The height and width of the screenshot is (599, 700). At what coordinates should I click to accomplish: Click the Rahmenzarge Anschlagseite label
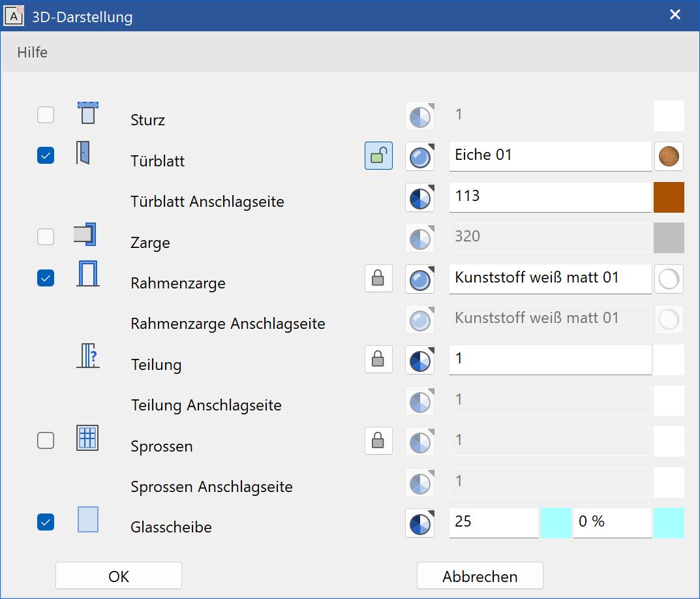pyautogui.click(x=228, y=324)
